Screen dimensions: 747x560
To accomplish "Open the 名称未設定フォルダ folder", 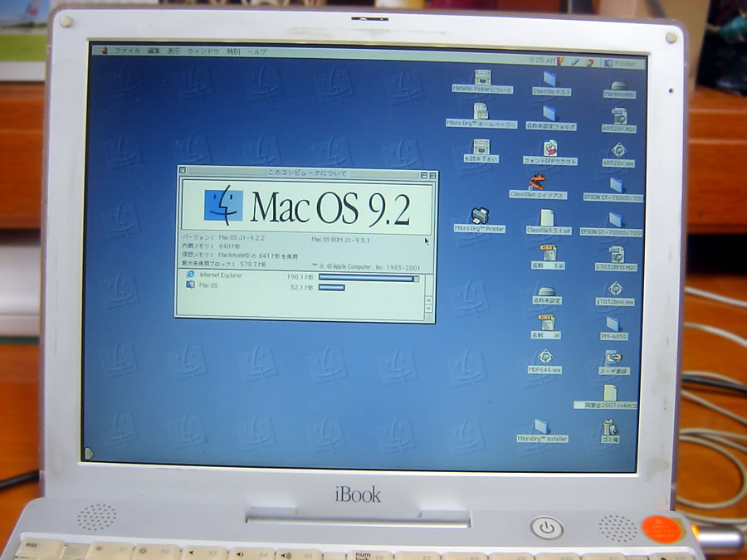I will pyautogui.click(x=551, y=118).
